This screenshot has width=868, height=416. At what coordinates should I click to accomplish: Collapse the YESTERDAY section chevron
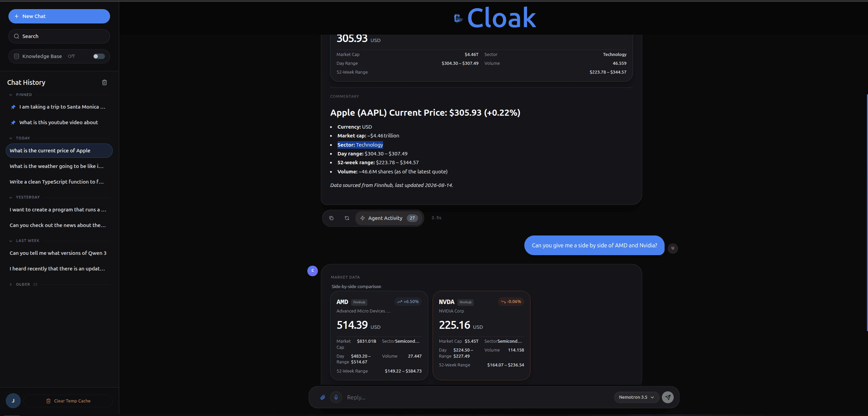point(11,197)
